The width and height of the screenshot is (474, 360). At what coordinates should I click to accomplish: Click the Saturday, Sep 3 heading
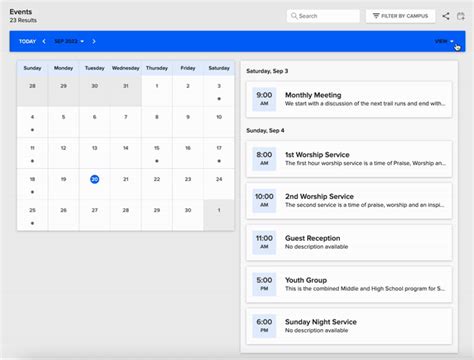(x=267, y=71)
